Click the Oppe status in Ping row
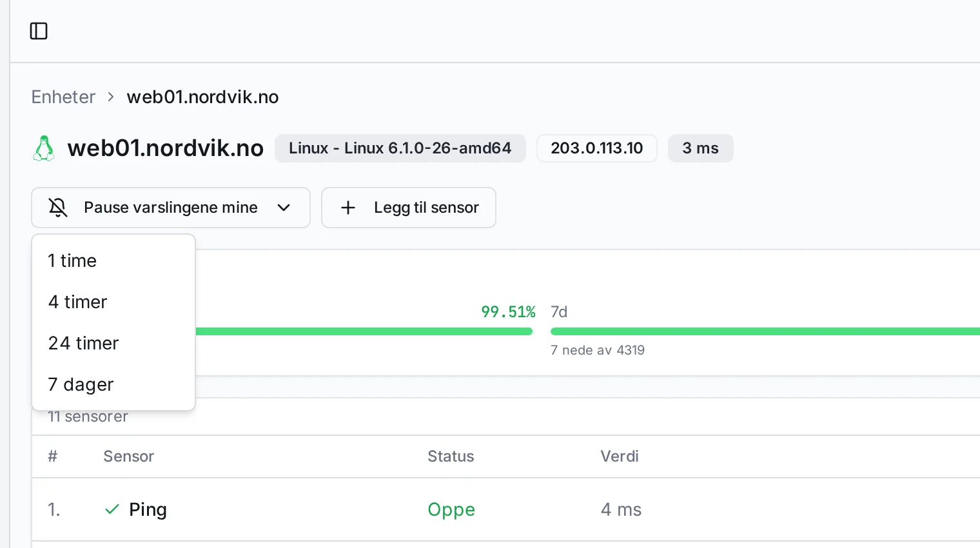The height and width of the screenshot is (548, 980). pyautogui.click(x=451, y=509)
